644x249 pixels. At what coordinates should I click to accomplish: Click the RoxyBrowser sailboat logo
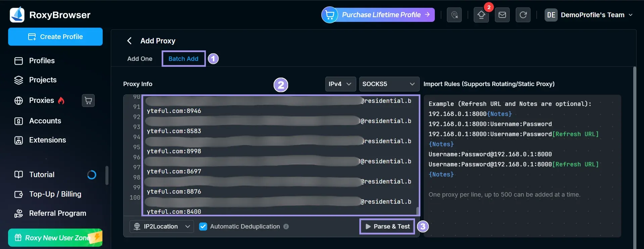point(17,15)
